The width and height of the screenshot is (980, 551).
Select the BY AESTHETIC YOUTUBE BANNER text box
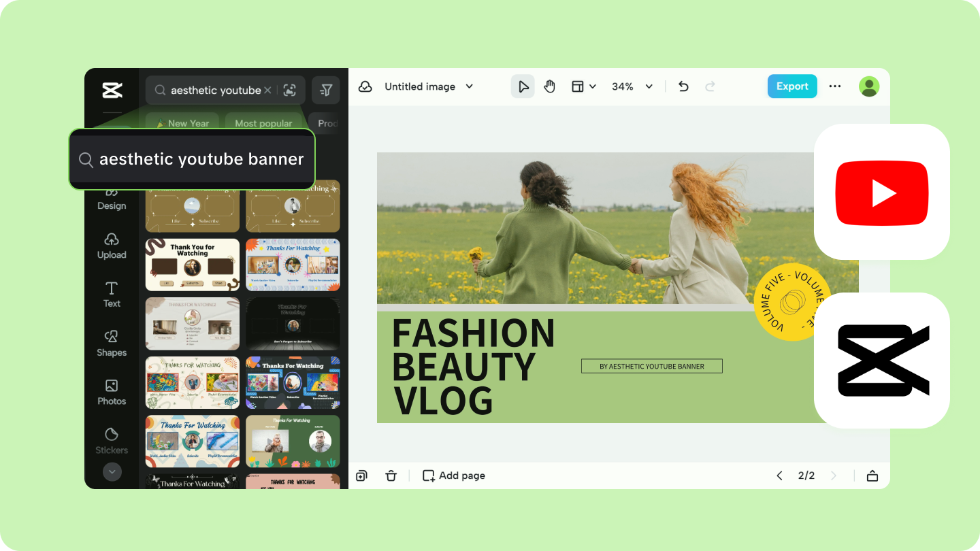point(652,366)
